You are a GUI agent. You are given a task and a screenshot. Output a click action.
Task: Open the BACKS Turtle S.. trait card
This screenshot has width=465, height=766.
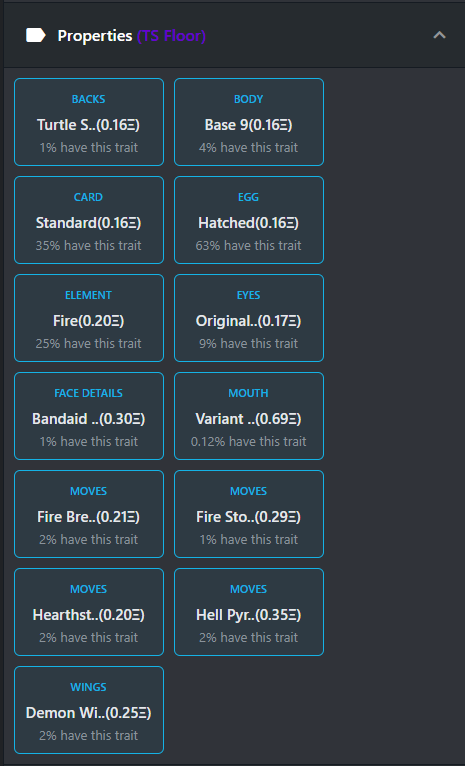tap(89, 122)
